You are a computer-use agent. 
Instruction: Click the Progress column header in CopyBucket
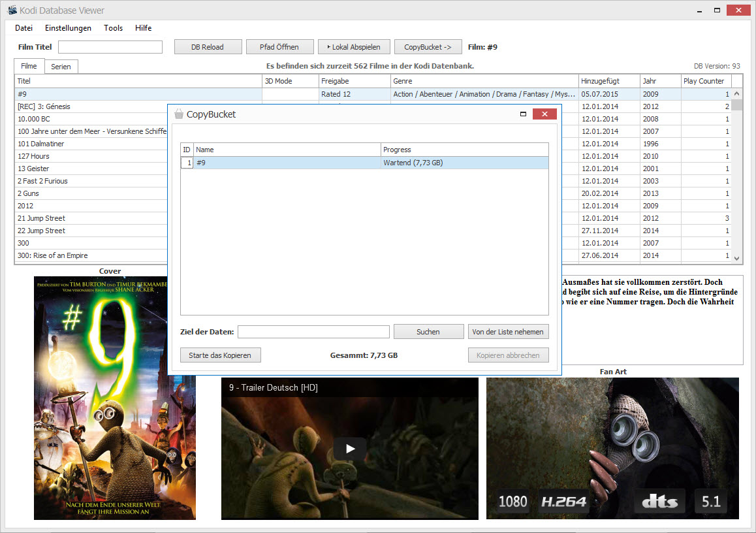[x=465, y=150]
